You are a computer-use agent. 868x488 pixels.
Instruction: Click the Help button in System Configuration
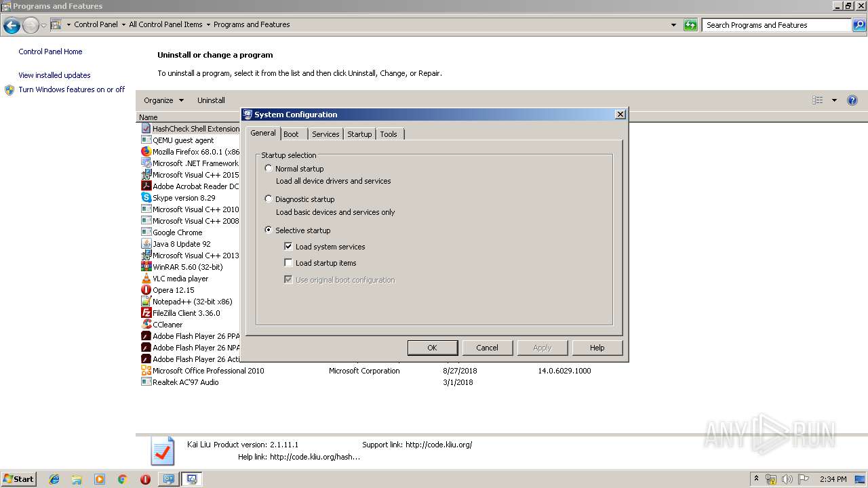pos(597,348)
